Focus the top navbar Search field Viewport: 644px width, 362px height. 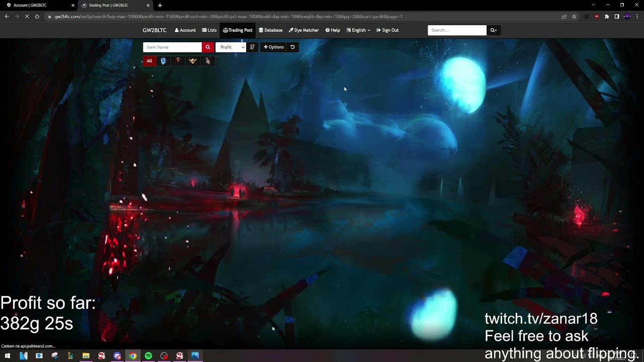pyautogui.click(x=457, y=30)
